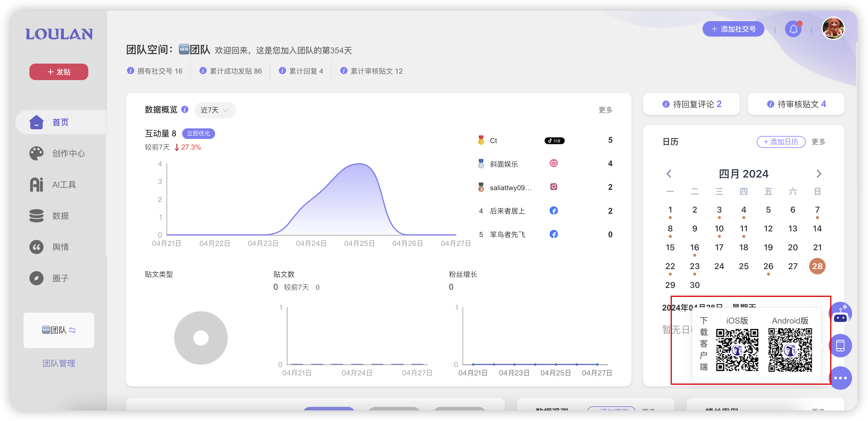Image resolution: width=868 pixels, height=421 pixels.
Task: Select April 16 on the calendar
Action: point(694,248)
